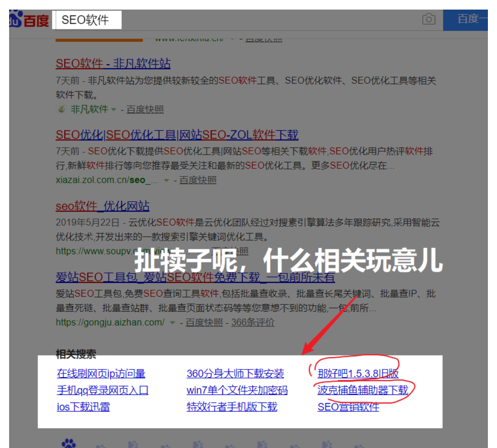Open 百度快照 for the ZOL result
The height and width of the screenshot is (448, 497).
[x=198, y=180]
